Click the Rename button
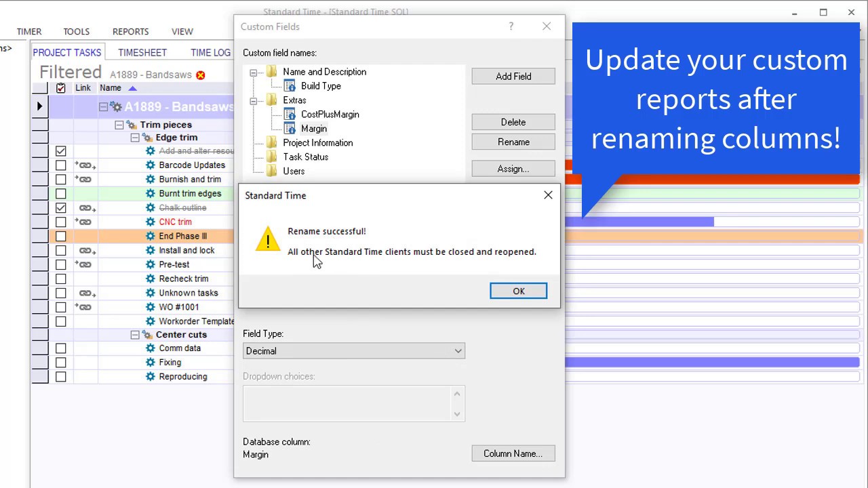Screen dimensions: 868x488 click(x=513, y=142)
